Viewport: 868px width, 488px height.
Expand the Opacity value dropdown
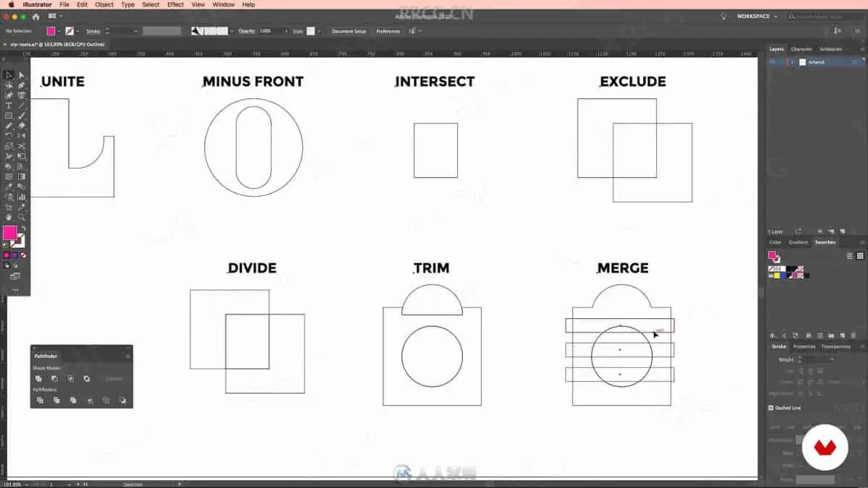[x=286, y=31]
